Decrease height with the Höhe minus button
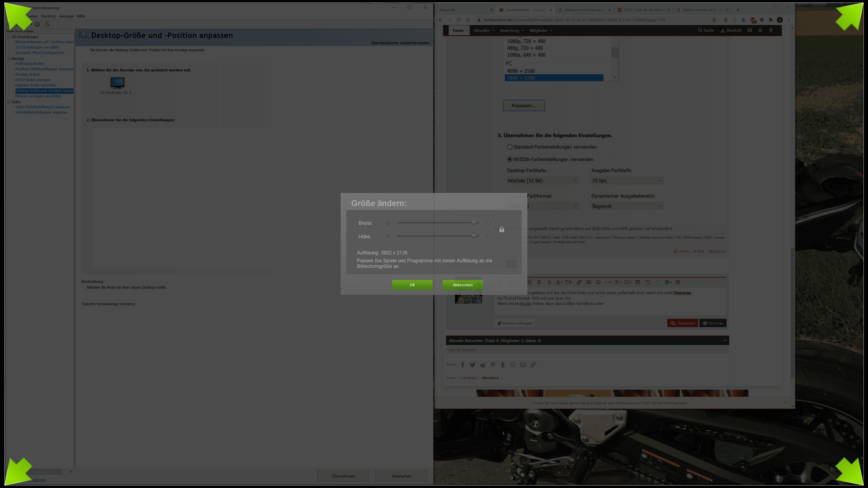 click(x=388, y=236)
